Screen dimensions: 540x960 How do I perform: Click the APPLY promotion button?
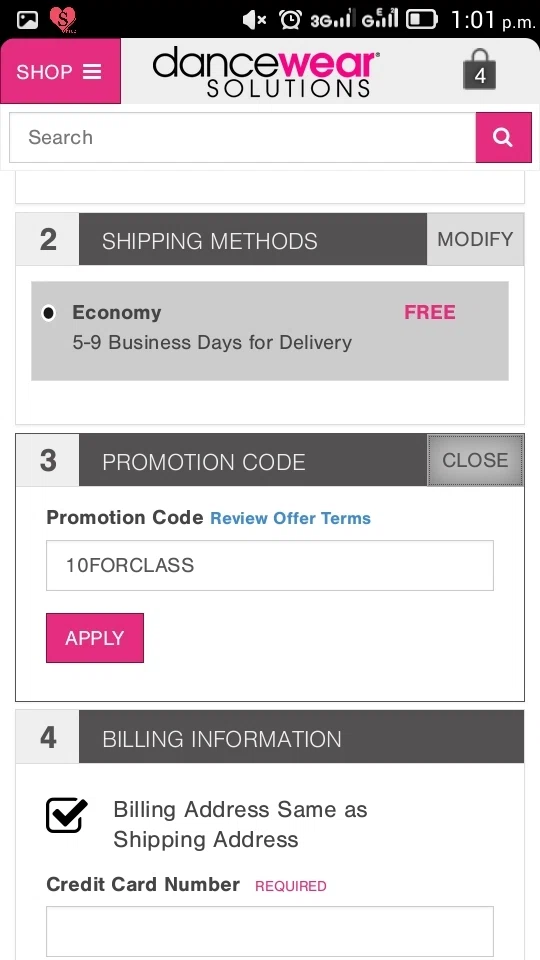pyautogui.click(x=95, y=638)
